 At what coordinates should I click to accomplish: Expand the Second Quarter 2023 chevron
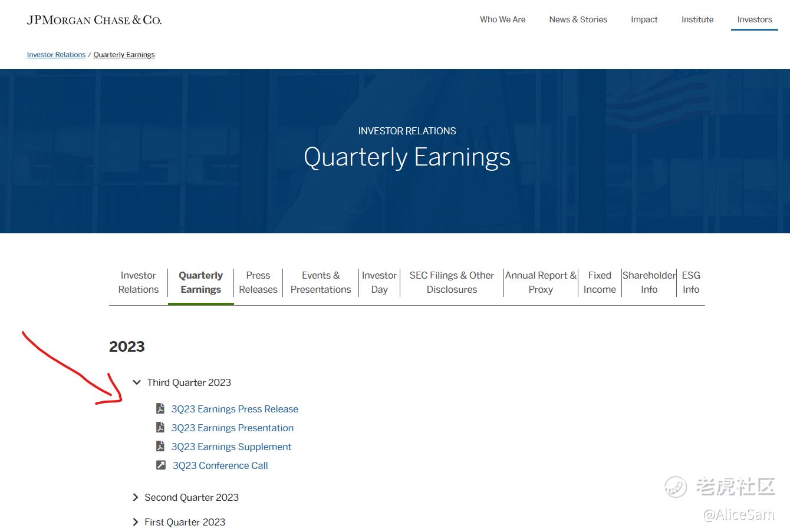click(x=136, y=497)
